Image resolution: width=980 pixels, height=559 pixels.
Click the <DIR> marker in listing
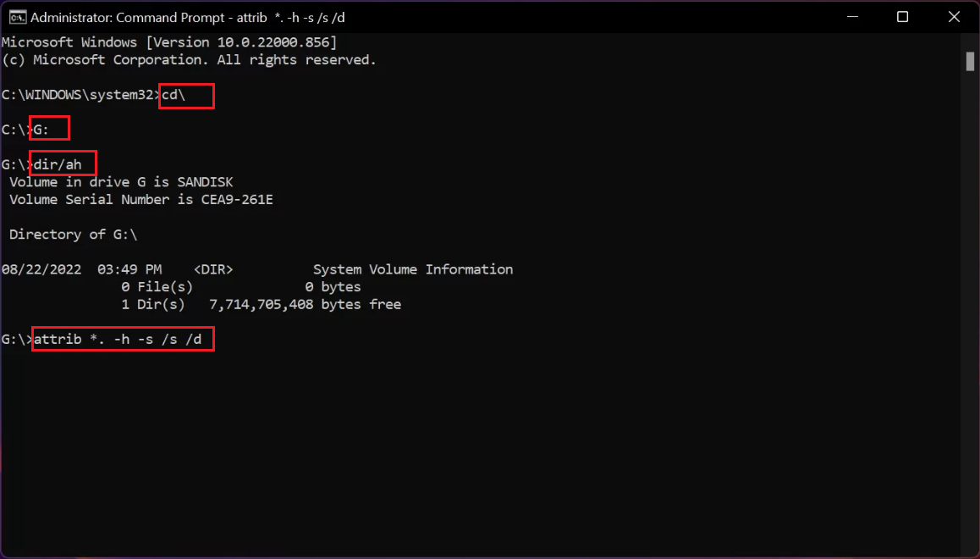tap(213, 269)
